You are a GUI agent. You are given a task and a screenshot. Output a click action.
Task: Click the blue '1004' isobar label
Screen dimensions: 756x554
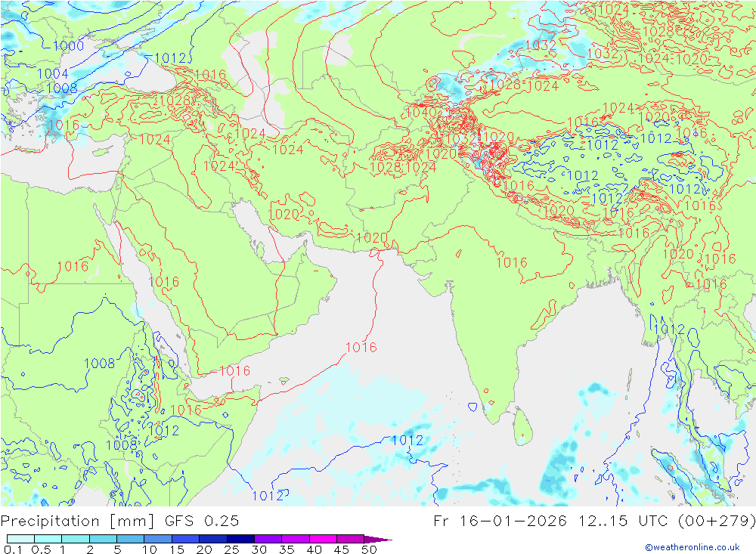53,73
